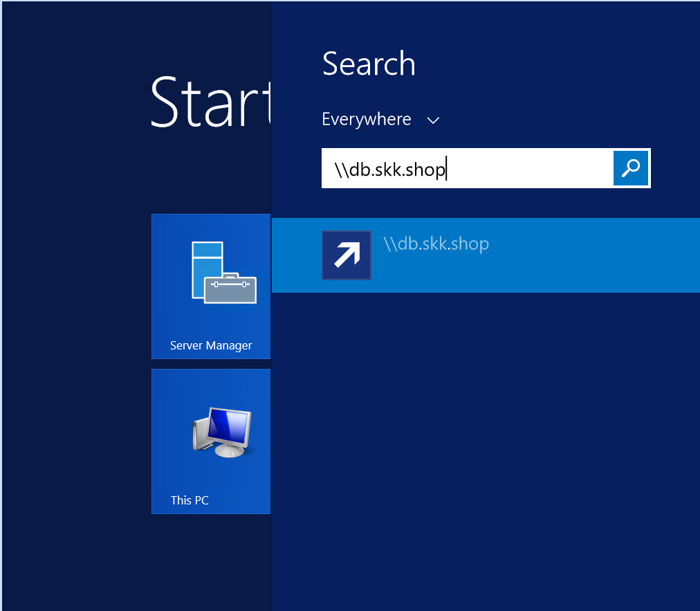Viewport: 700px width, 611px height.
Task: Click the This PC tile label
Action: click(x=190, y=500)
